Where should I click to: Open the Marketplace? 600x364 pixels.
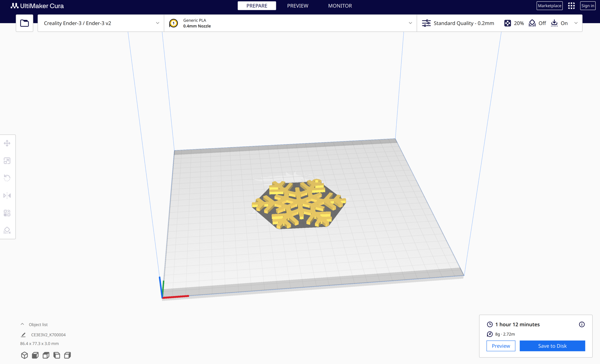click(549, 6)
